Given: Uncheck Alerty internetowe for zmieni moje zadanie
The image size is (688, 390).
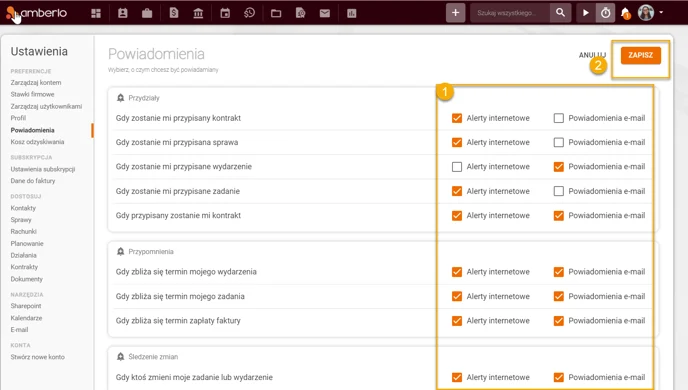Looking at the screenshot, I should point(457,377).
